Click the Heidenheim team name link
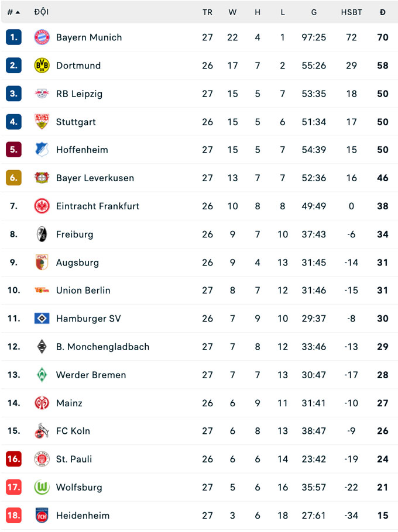 click(x=83, y=516)
